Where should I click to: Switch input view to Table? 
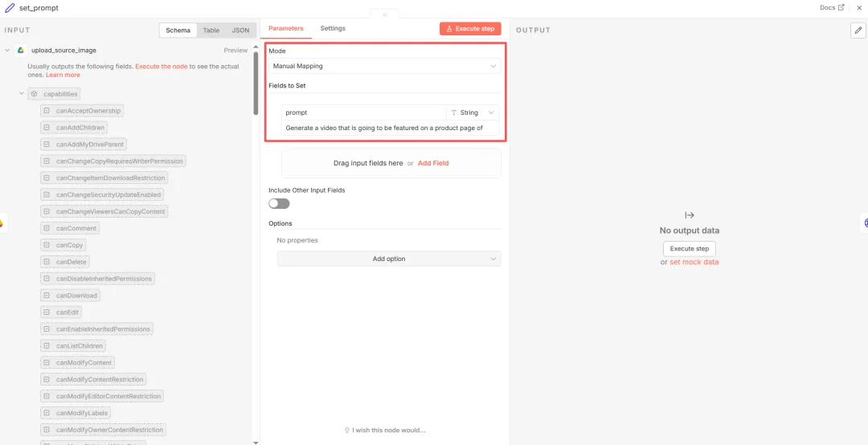pos(211,31)
